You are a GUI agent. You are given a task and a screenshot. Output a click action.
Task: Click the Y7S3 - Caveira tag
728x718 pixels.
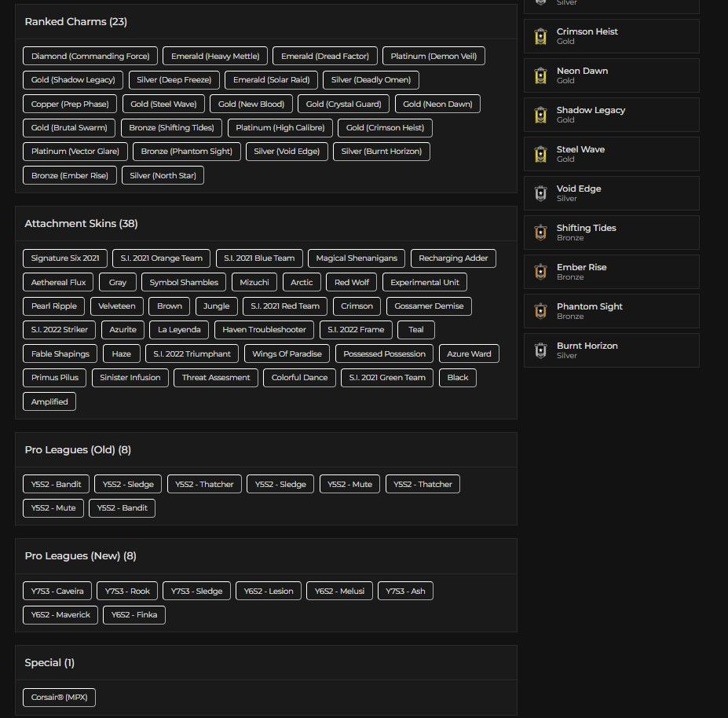57,592
